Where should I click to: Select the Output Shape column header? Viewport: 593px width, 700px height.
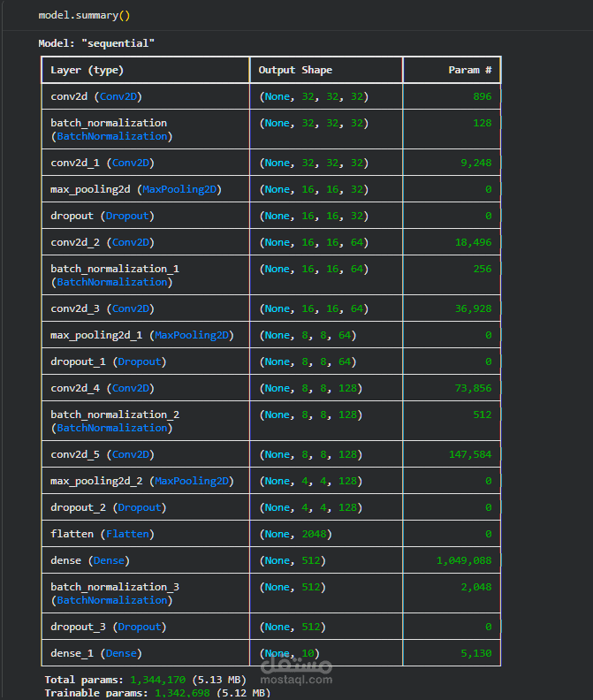295,70
